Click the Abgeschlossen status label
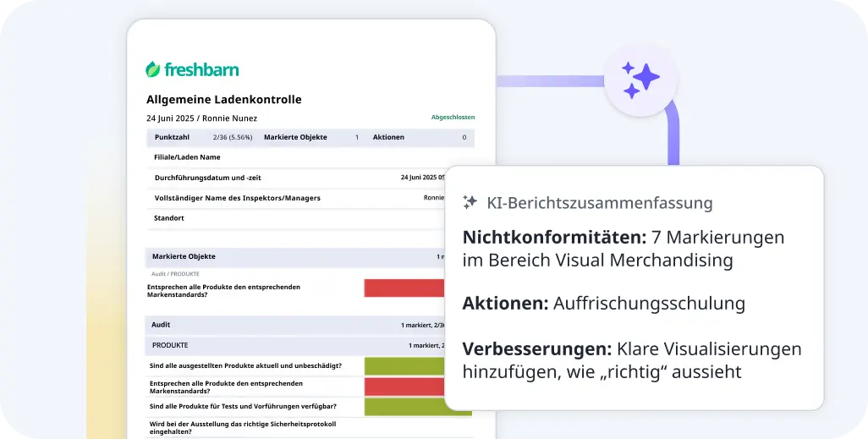 (x=453, y=118)
